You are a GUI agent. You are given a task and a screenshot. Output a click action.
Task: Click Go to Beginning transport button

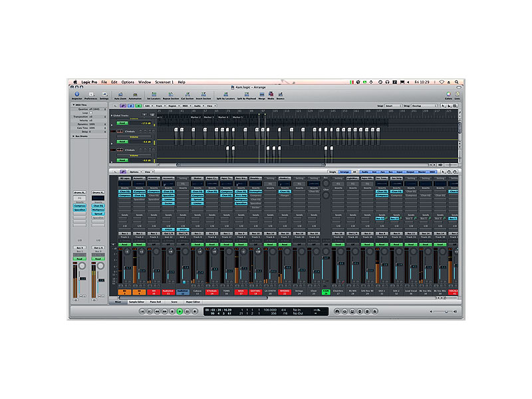pyautogui.click(x=142, y=311)
